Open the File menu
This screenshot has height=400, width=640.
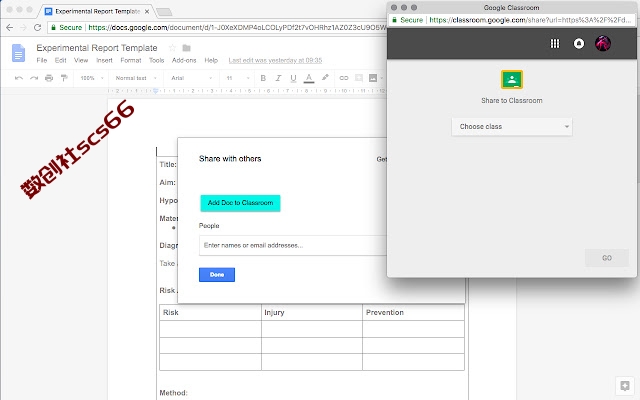(42, 60)
